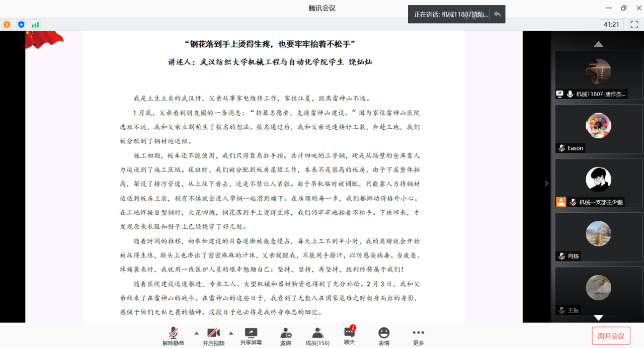The width and height of the screenshot is (644, 348).
Task: Unmute microphone with 解除静音 button
Action: point(173,335)
